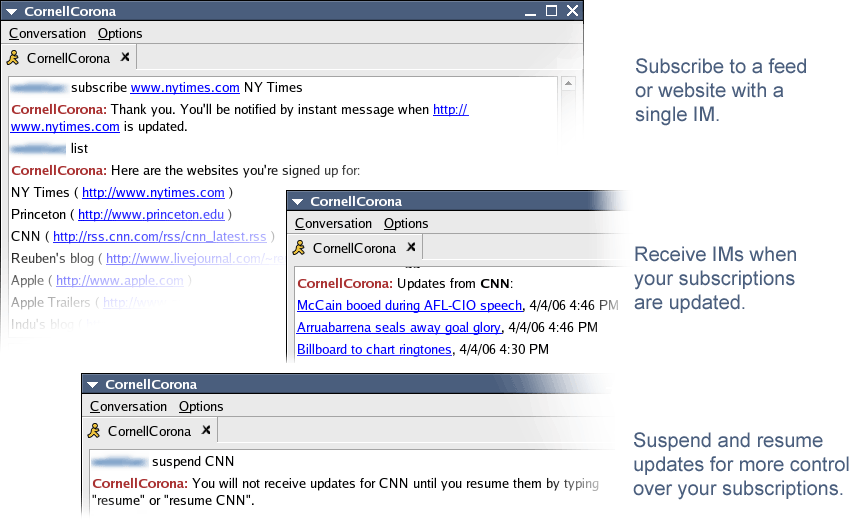The height and width of the screenshot is (520, 860).
Task: Open the Arruabarrena seals away goal glory link
Action: click(x=400, y=327)
